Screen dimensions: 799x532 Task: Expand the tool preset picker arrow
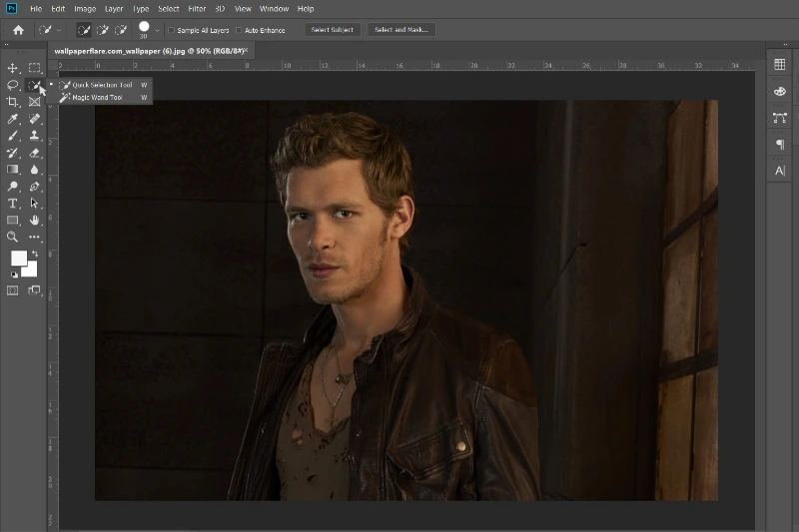click(59, 30)
